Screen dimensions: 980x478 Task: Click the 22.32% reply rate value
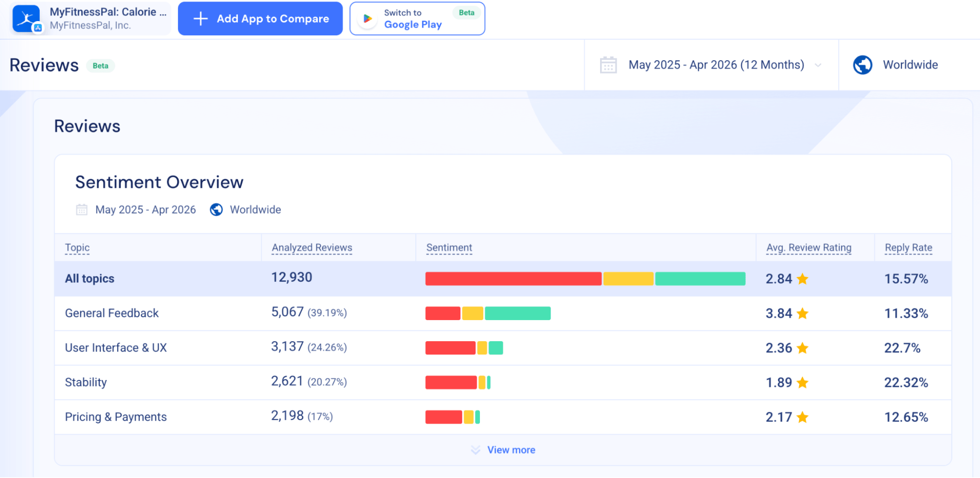(906, 382)
